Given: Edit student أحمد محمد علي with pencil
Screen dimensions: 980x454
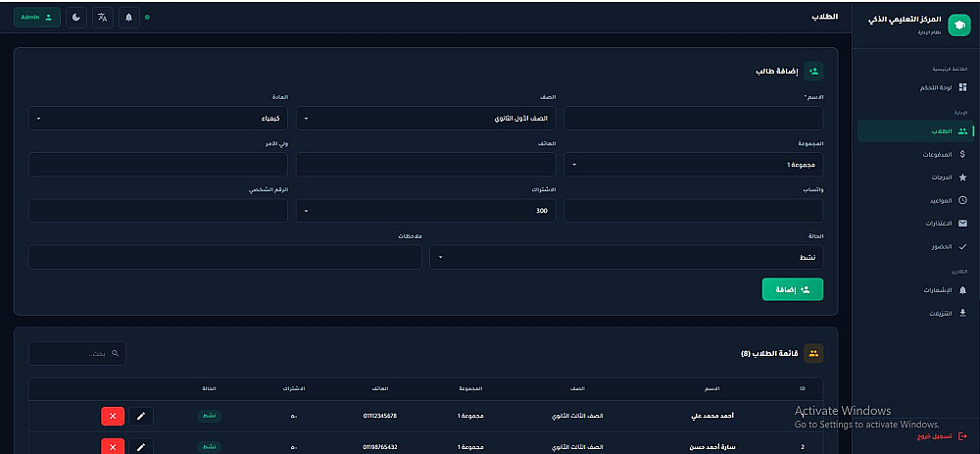Looking at the screenshot, I should [141, 417].
